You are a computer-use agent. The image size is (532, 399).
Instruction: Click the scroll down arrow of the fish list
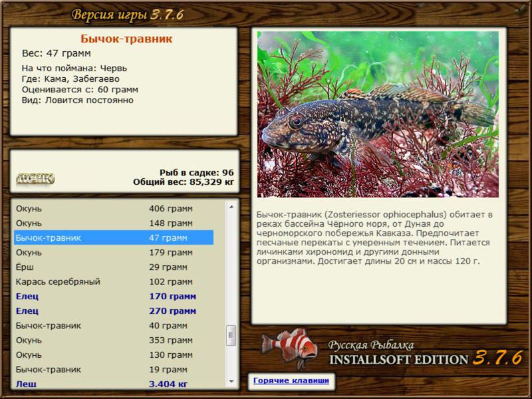(x=231, y=381)
